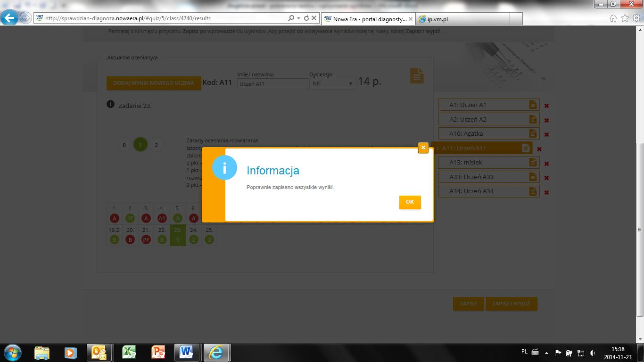The image size is (644, 362).
Task: Go to question 19.2 in the grid
Action: click(x=114, y=235)
